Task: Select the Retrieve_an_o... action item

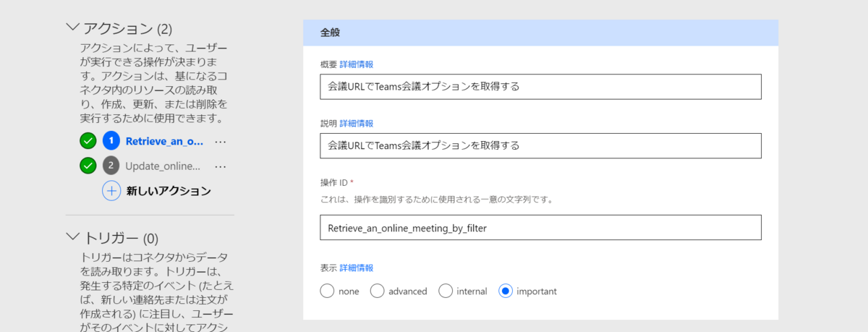Action: coord(164,142)
